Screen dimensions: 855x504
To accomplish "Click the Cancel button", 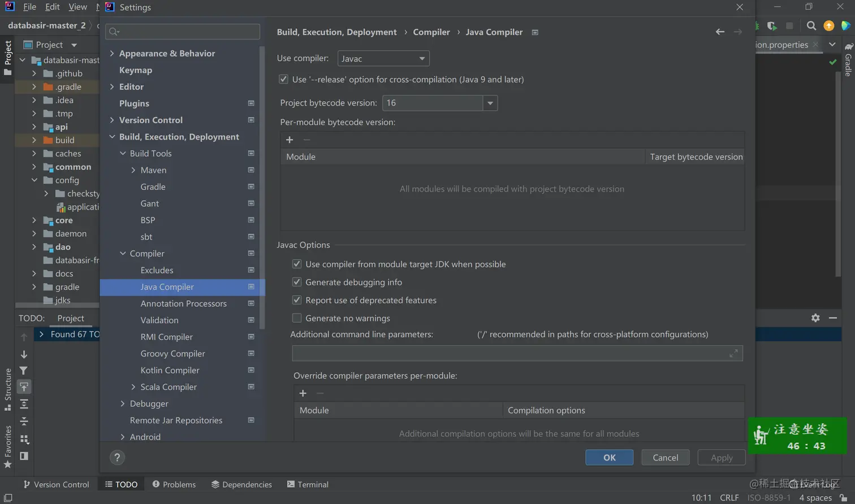I will click(x=665, y=458).
